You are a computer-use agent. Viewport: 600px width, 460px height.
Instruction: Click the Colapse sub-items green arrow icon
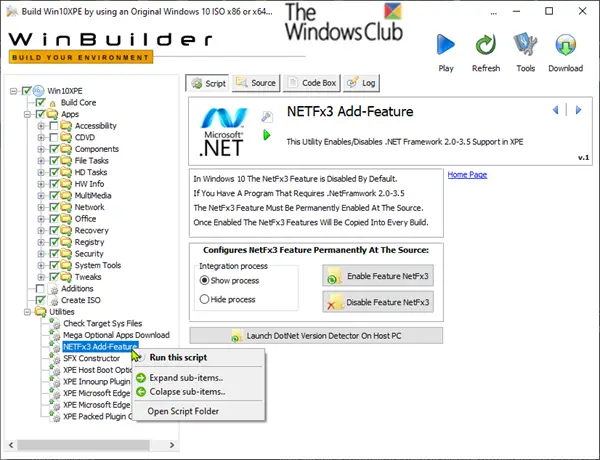[141, 391]
